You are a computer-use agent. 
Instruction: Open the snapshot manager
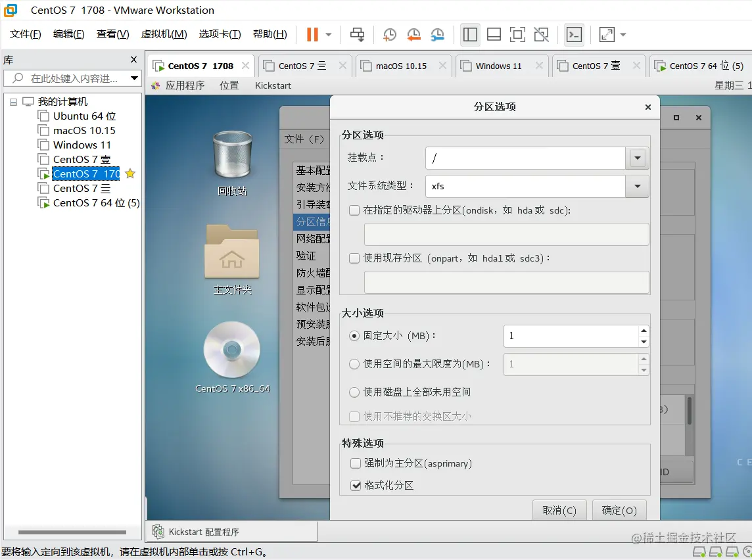(x=437, y=35)
